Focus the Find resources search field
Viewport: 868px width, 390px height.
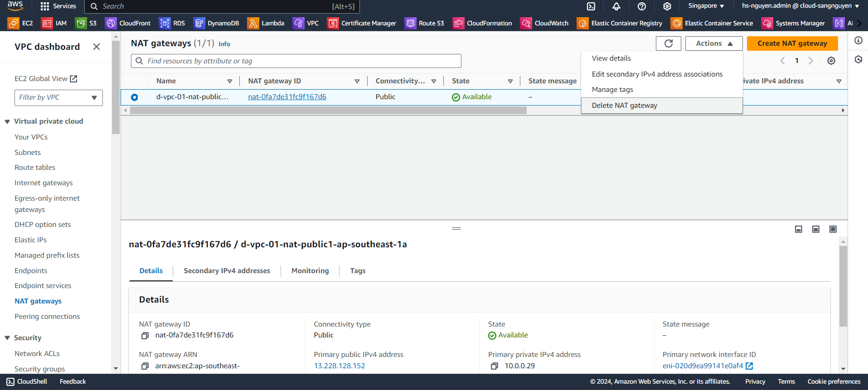pos(296,61)
